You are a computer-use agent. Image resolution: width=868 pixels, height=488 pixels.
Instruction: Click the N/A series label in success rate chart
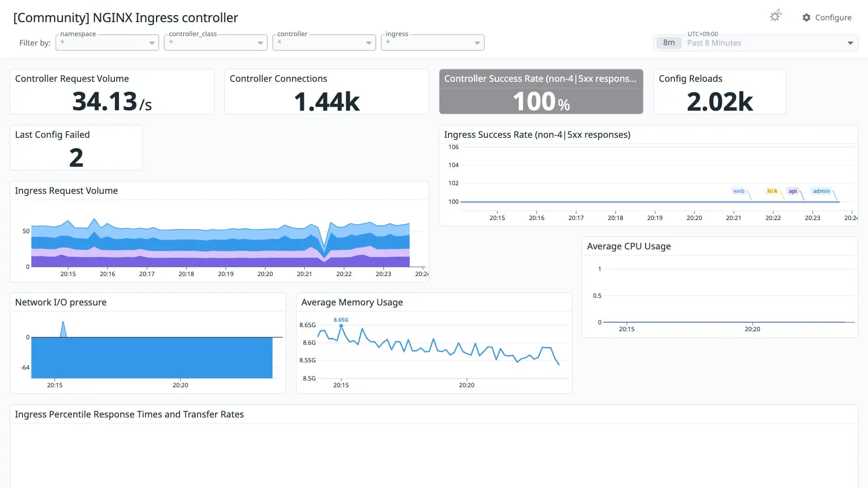pyautogui.click(x=772, y=191)
